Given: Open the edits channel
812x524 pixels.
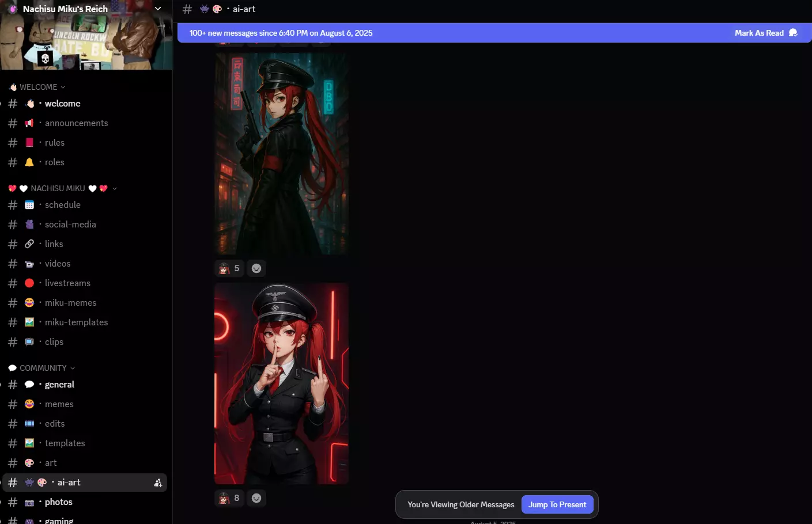Looking at the screenshot, I should pos(85,424).
